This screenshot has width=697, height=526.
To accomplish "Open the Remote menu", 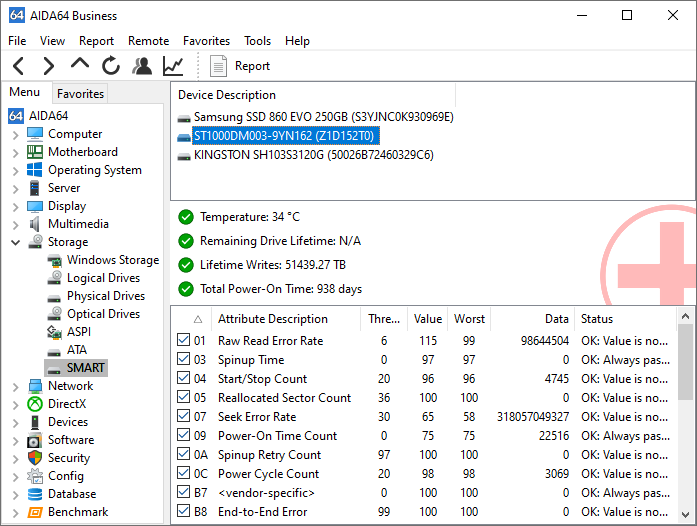I will pyautogui.click(x=148, y=41).
